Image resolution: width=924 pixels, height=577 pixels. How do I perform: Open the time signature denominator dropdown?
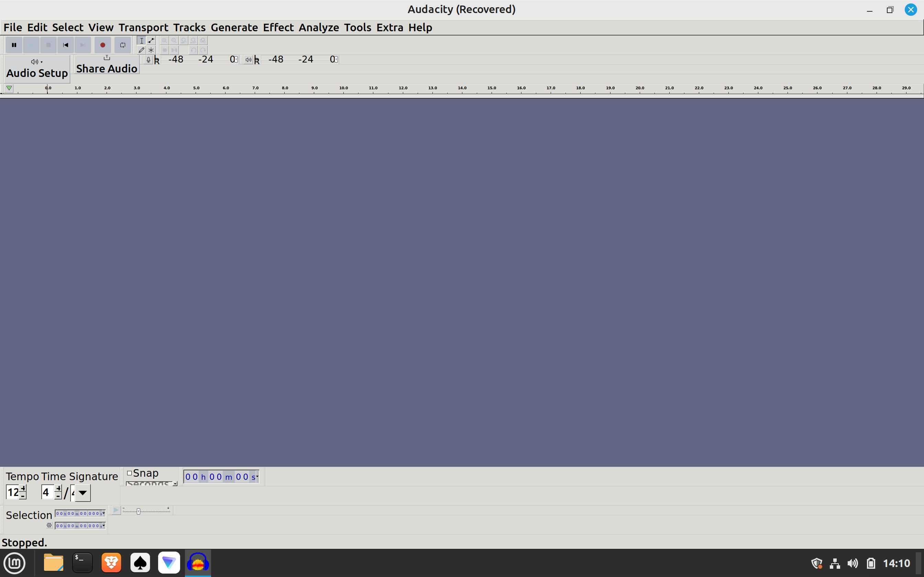click(x=82, y=493)
